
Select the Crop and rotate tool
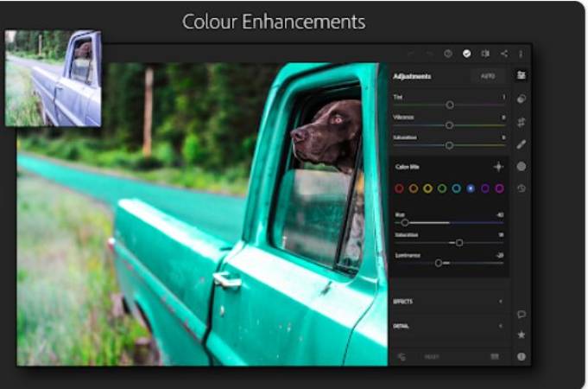click(x=522, y=122)
